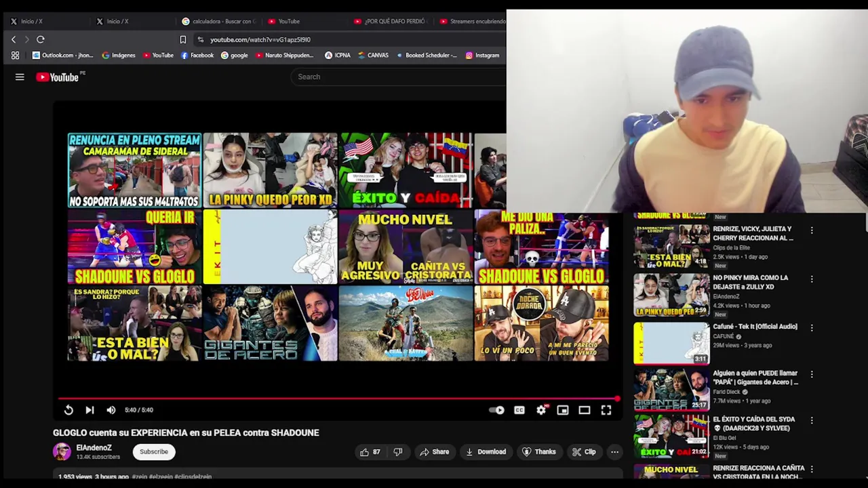Switch to the second Inicio / X tab
Image resolution: width=868 pixels, height=488 pixels.
click(x=132, y=21)
